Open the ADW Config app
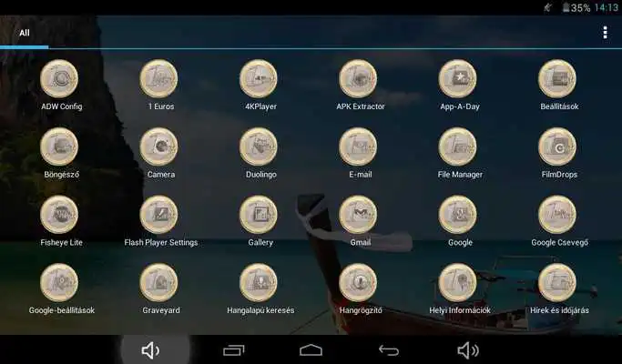Viewport: 622px width, 364px height. (59, 79)
